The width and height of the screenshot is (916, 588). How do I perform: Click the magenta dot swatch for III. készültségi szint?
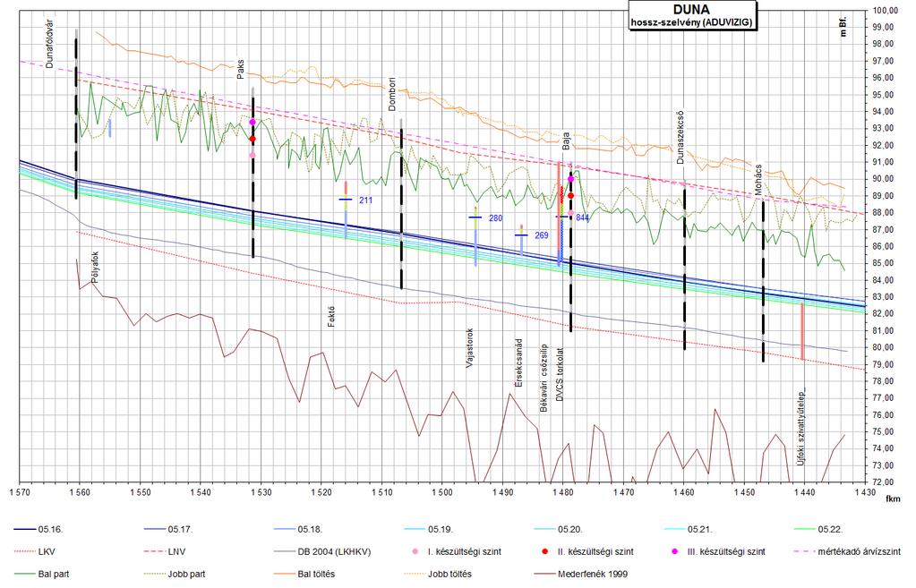(673, 552)
